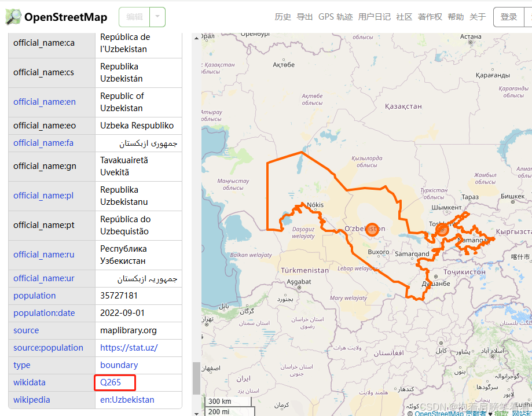The height and width of the screenshot is (416, 532).
Task: Select the official_name:ca key cell
Action: [52, 43]
